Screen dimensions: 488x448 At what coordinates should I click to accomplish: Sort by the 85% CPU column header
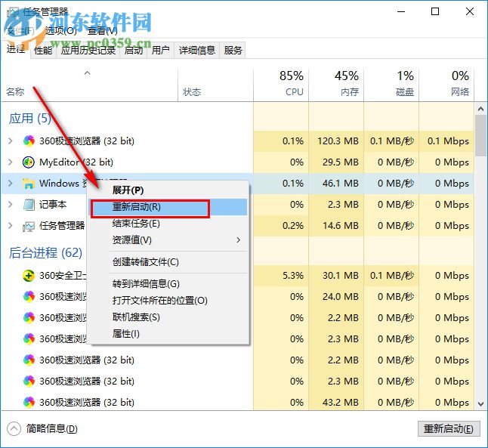click(x=281, y=85)
